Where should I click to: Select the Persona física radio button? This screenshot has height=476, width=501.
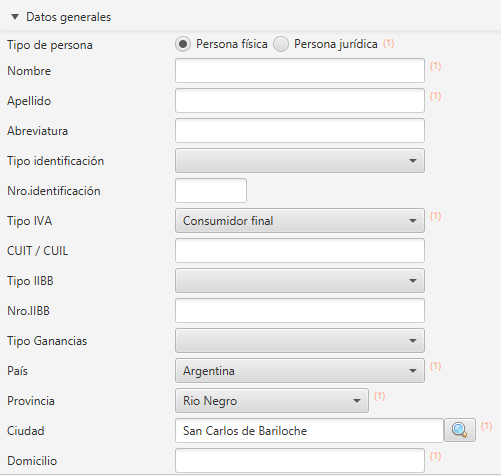183,44
